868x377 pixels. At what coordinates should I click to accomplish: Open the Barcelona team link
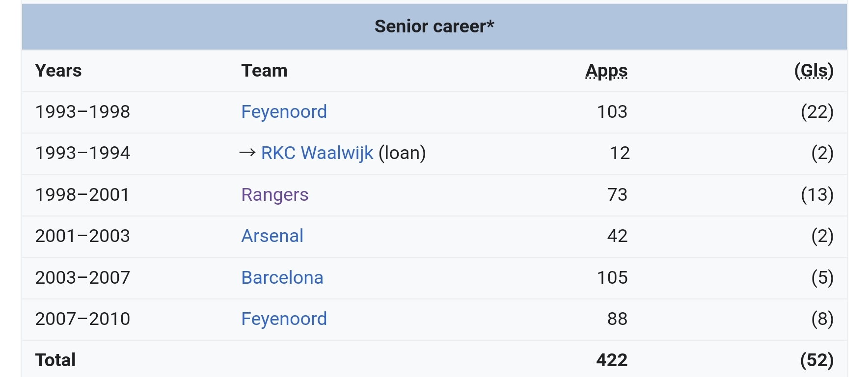coord(282,278)
